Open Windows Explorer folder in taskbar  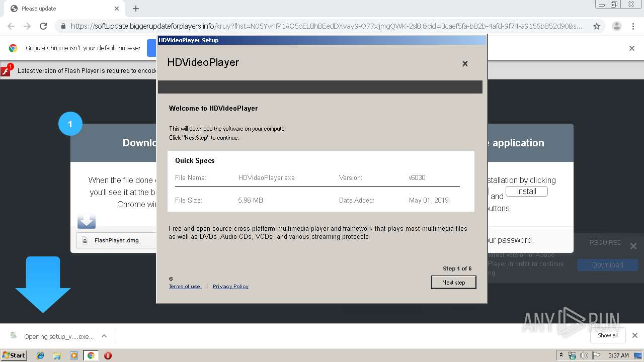click(57, 355)
